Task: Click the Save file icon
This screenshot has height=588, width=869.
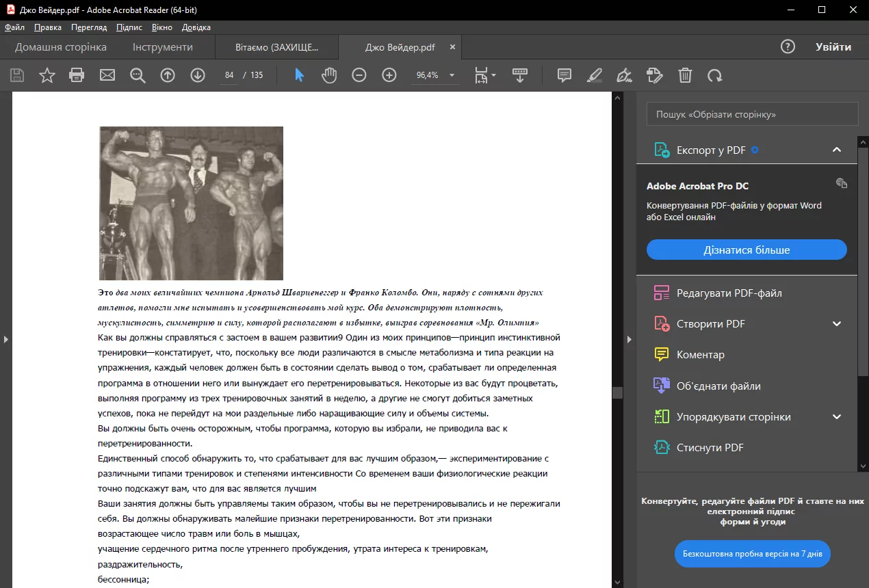Action: (x=16, y=75)
